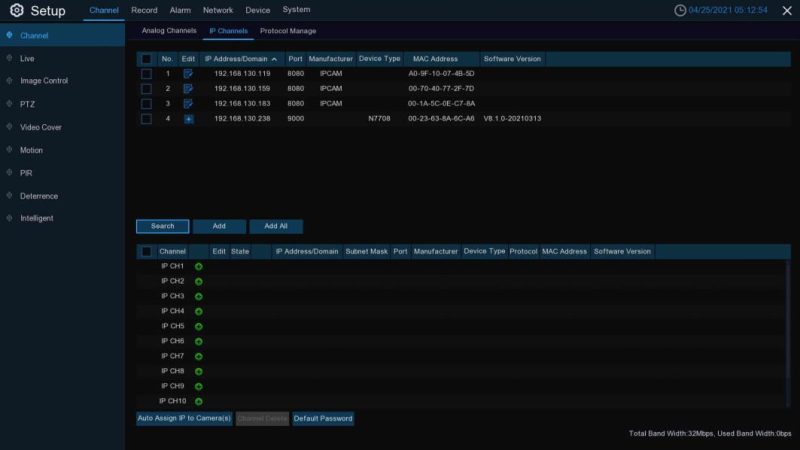Click the Setup gear icon
This screenshot has width=800, height=450.
point(16,11)
